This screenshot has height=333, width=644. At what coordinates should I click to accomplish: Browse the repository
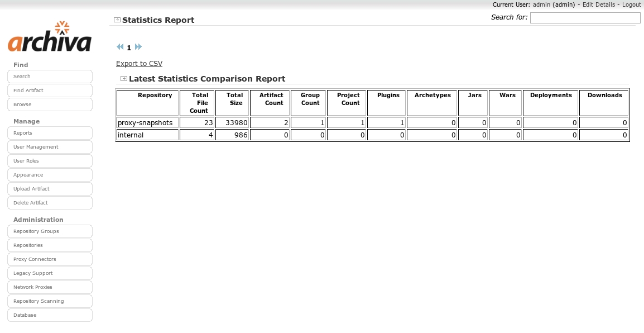point(50,104)
